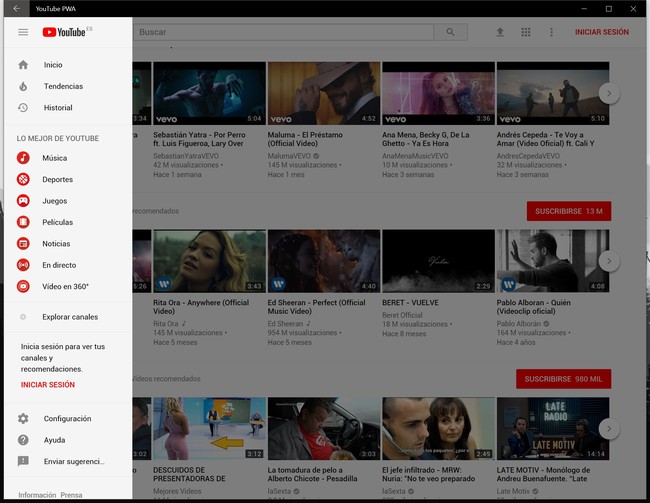Image resolution: width=650 pixels, height=503 pixels.
Task: Open El jefe infiltrado MRW thumbnail
Action: pyautogui.click(x=439, y=429)
